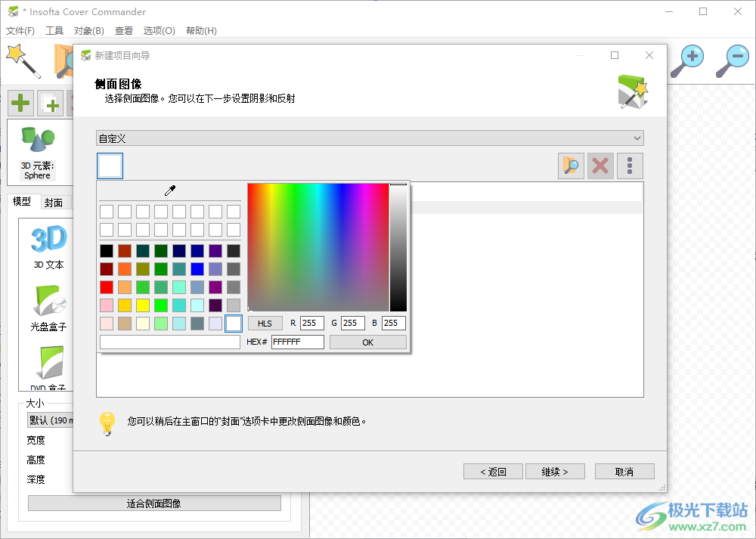The image size is (756, 539).
Task: Open the 文件(F) menu
Action: 20,31
